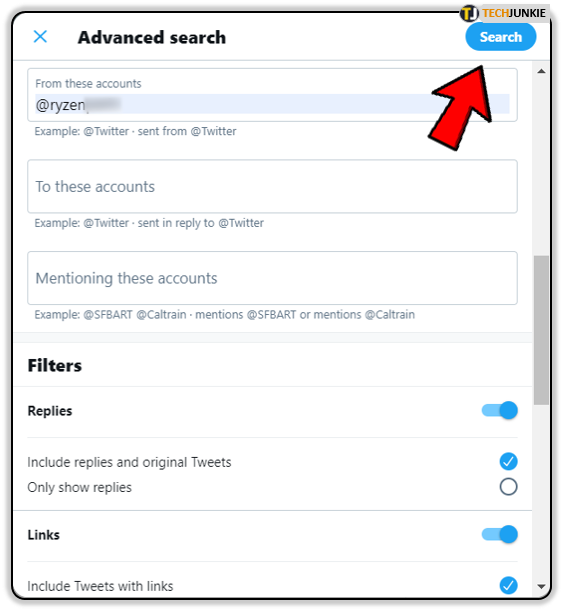
Task: Click the scrollbar up arrow
Action: coord(541,71)
